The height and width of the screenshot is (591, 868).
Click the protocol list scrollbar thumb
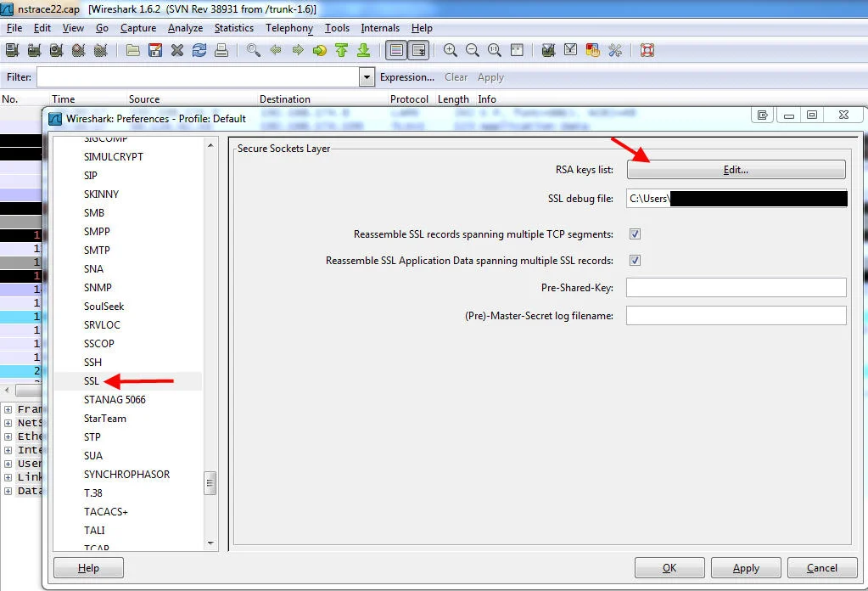pyautogui.click(x=210, y=483)
